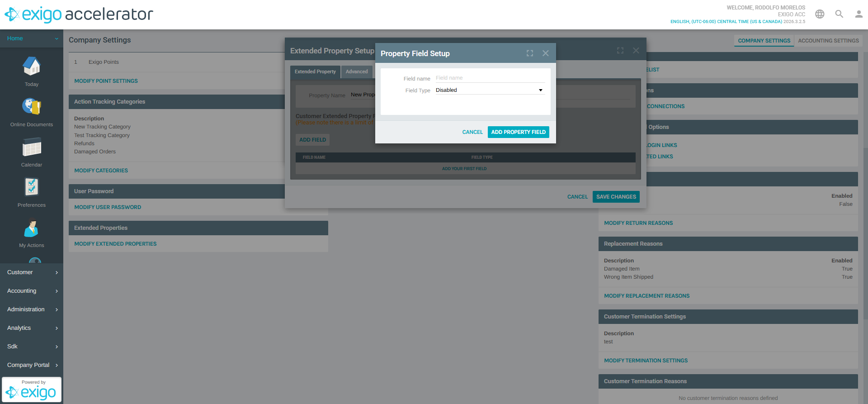The height and width of the screenshot is (404, 868).
Task: Expand the Administration menu
Action: point(32,309)
